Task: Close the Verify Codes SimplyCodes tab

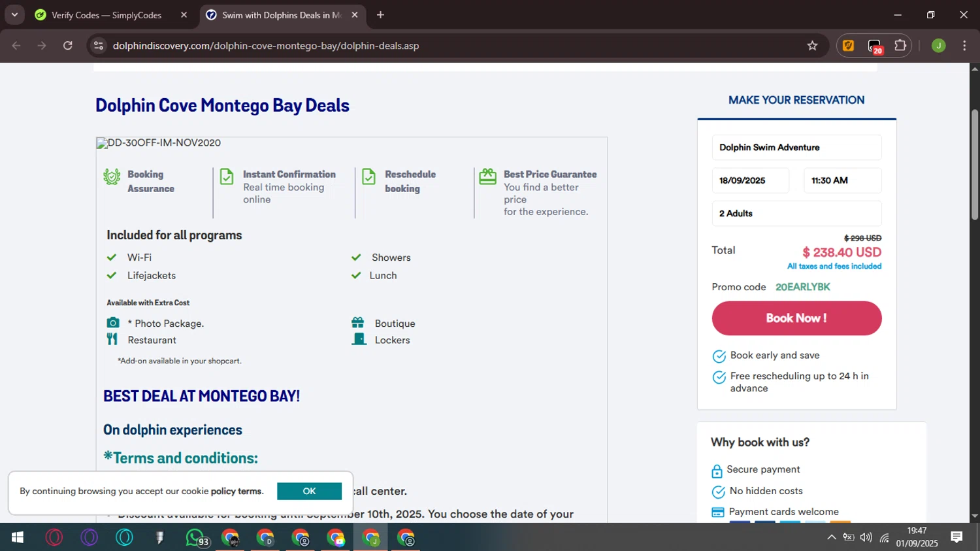Action: (184, 15)
